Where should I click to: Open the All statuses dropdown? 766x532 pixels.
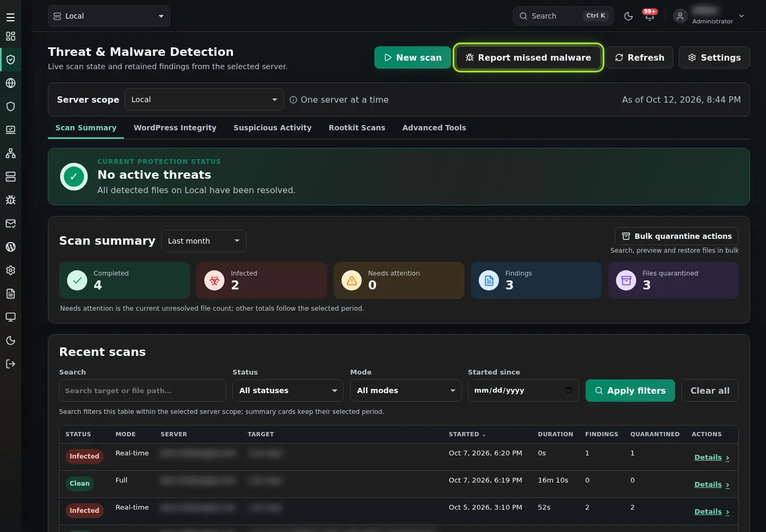[288, 390]
